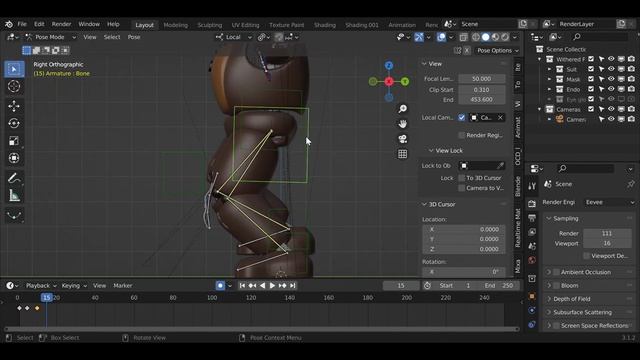Screen dimensions: 640x360
Task: Enable Lock Camera to View checkbox
Action: (x=462, y=188)
